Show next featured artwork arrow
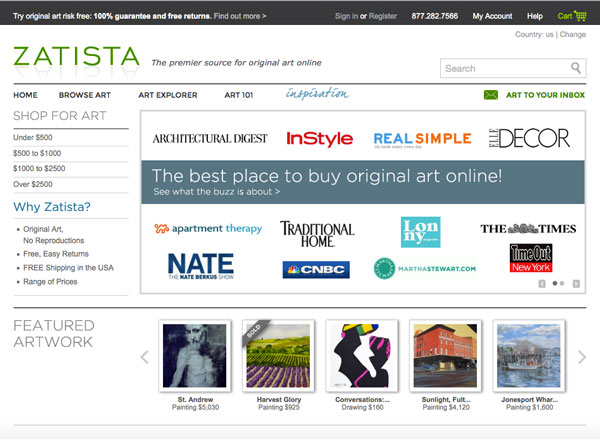The width and height of the screenshot is (600, 439). pyautogui.click(x=582, y=357)
